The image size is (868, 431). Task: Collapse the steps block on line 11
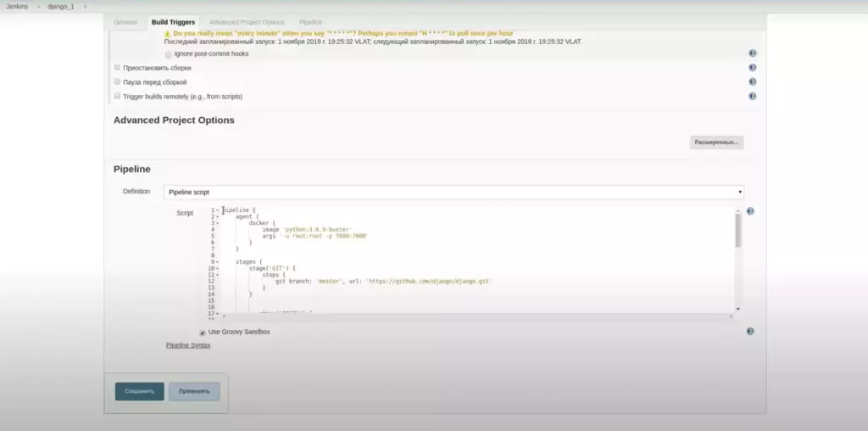coord(218,275)
